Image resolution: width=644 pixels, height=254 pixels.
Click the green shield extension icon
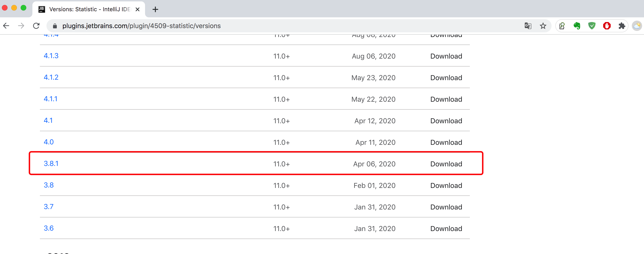click(x=592, y=26)
